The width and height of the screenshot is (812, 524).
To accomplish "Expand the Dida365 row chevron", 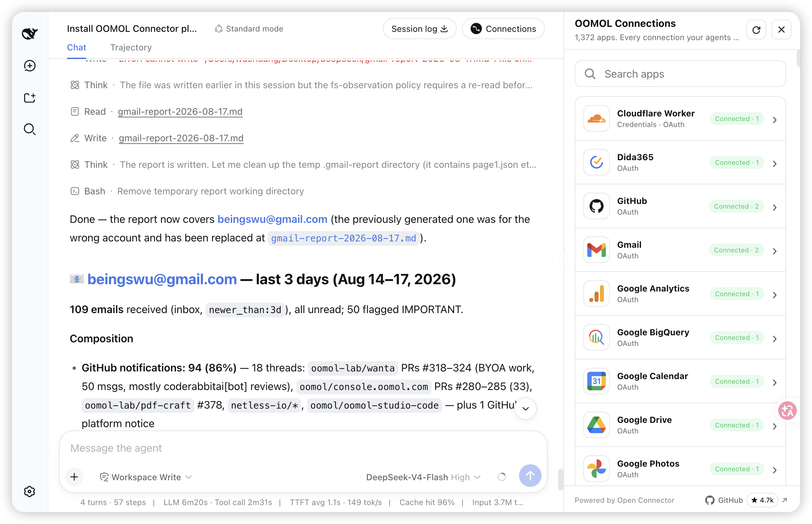I will (775, 164).
